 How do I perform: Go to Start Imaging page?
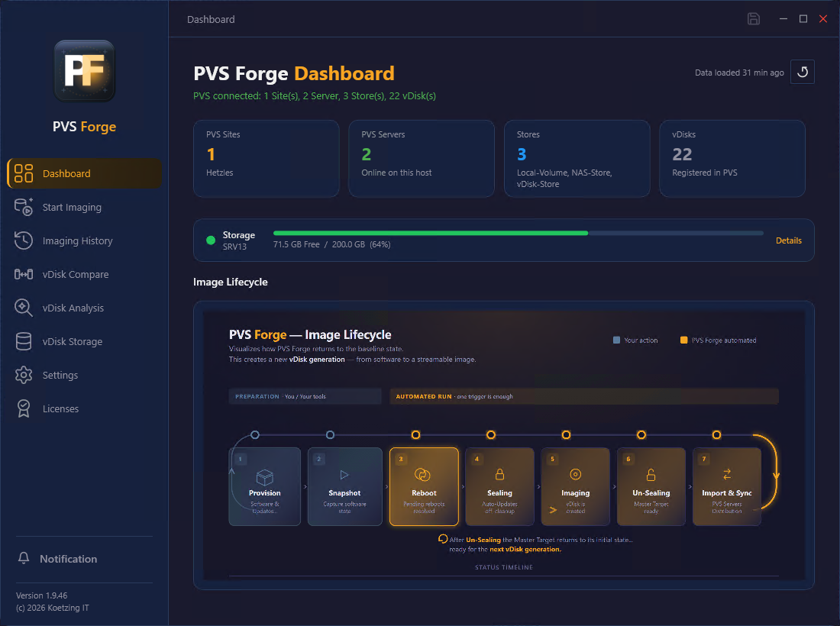[84, 207]
